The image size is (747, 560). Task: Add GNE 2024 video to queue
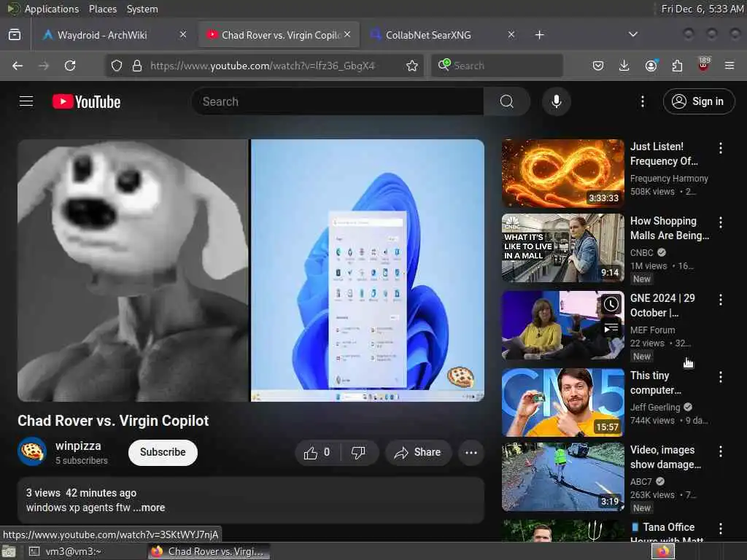(611, 328)
